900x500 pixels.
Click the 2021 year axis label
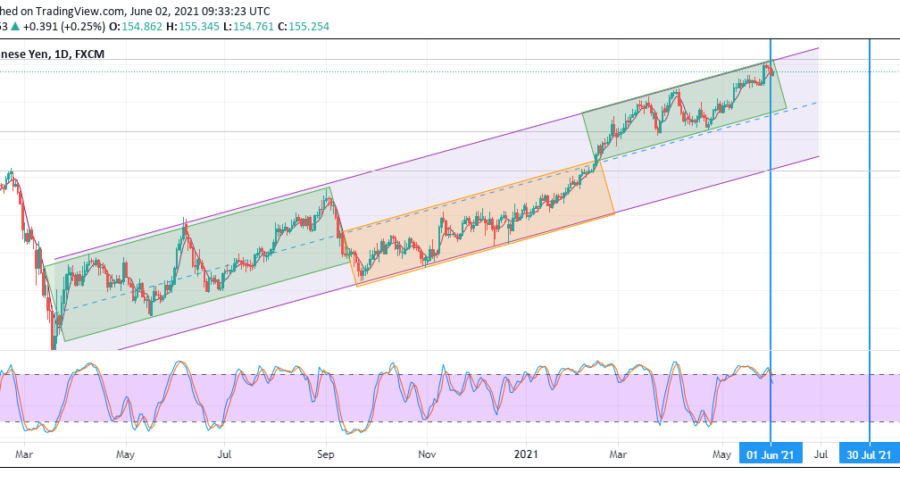click(x=526, y=454)
